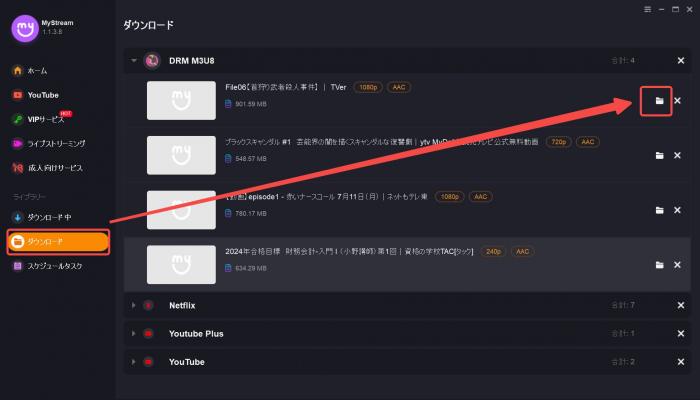Remove File08 TVer download entry
This screenshot has height=400, width=700.
coord(677,101)
